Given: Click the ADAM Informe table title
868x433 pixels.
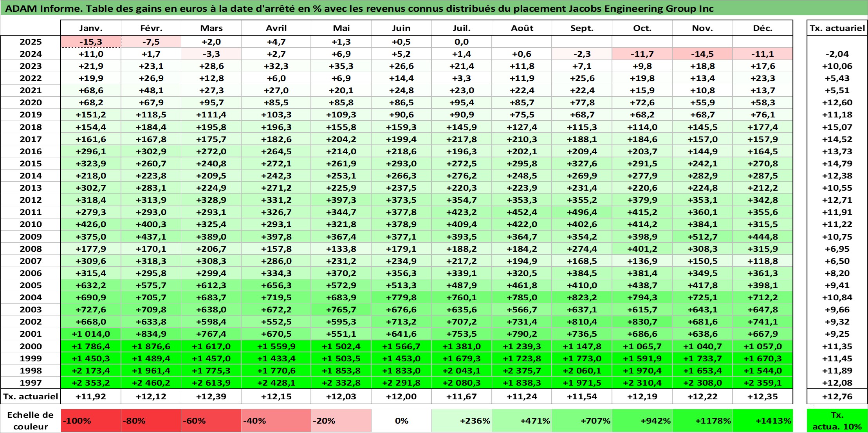Looking at the screenshot, I should [x=359, y=9].
